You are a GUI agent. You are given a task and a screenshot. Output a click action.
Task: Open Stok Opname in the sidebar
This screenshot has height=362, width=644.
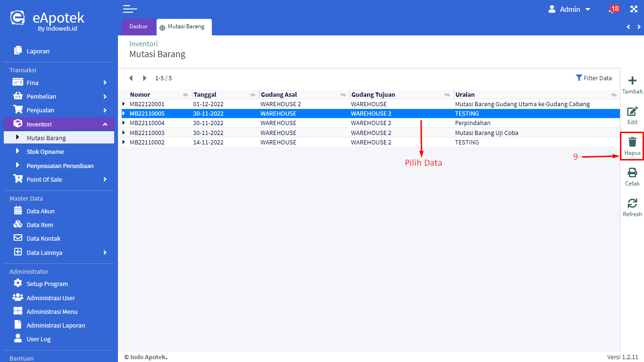[45, 152]
